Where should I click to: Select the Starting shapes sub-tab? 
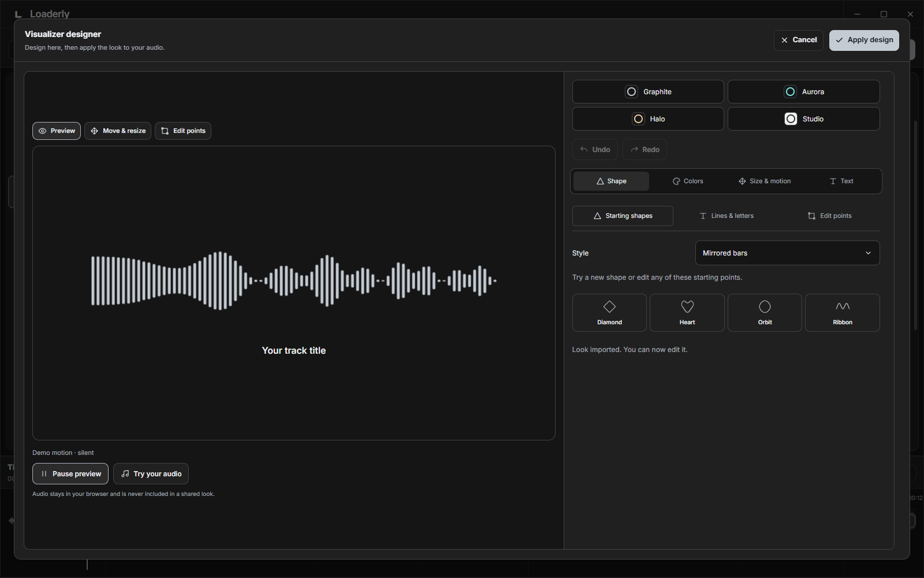[x=623, y=216]
